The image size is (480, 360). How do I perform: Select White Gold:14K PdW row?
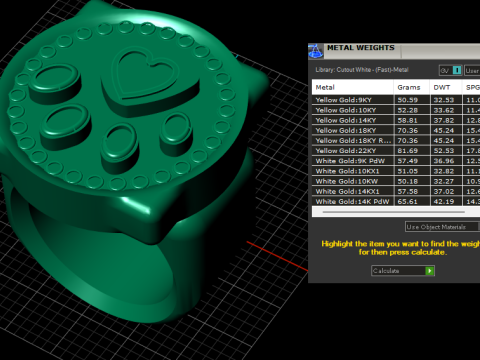click(396, 201)
